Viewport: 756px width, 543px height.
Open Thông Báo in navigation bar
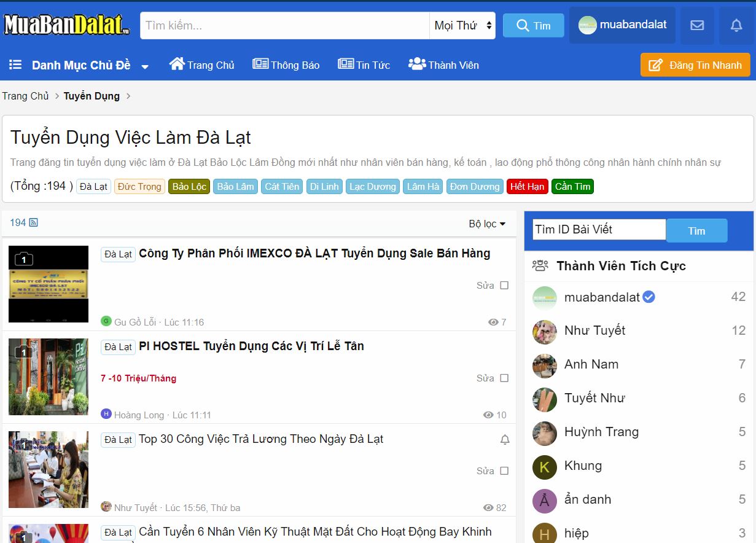point(286,64)
